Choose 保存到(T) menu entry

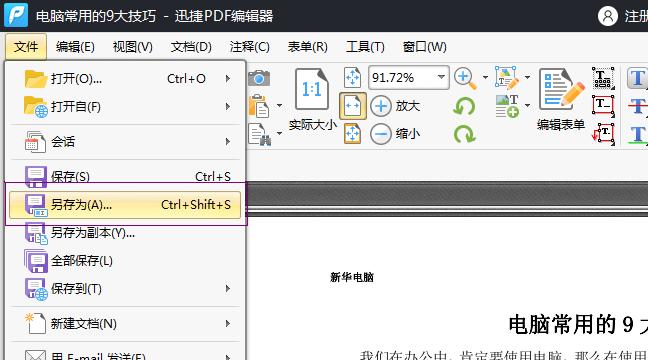click(125, 288)
